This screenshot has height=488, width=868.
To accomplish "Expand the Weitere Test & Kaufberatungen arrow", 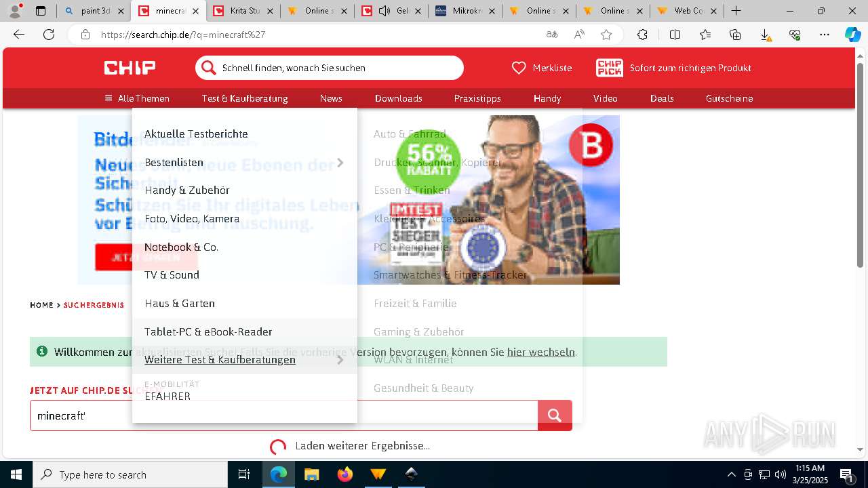I will point(340,360).
